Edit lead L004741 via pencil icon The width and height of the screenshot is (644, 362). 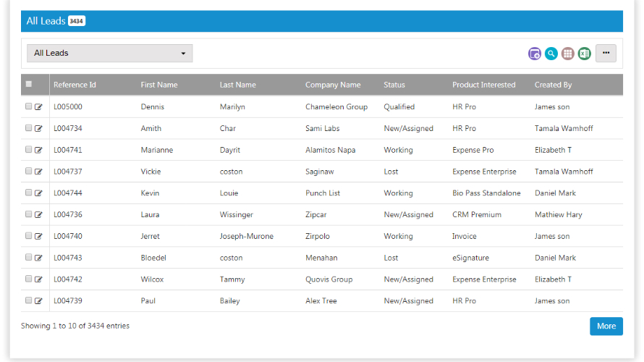click(38, 150)
